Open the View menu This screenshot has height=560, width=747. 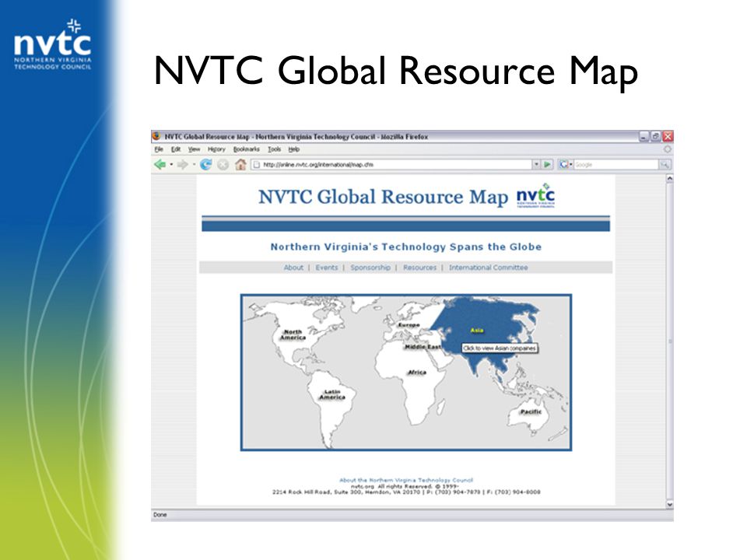tap(194, 149)
